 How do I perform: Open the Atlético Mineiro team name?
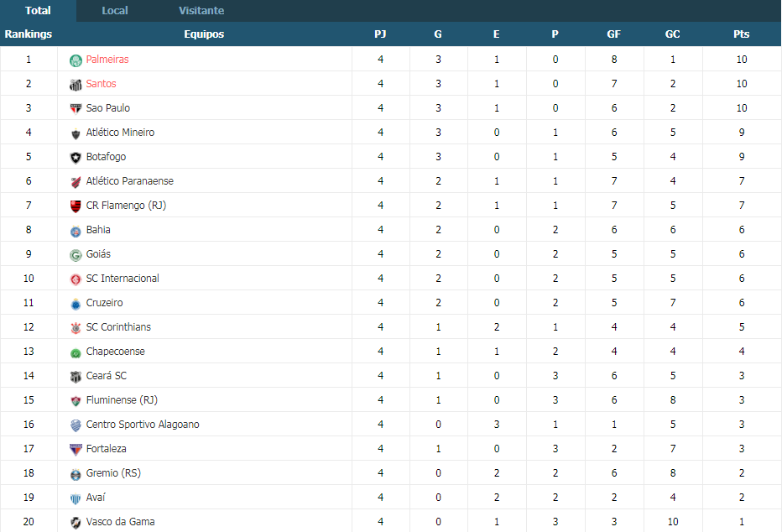(120, 132)
